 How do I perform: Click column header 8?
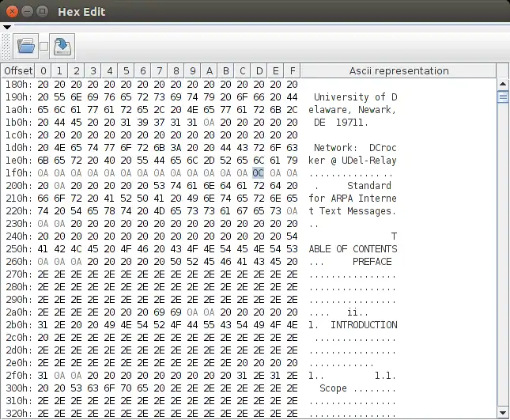pos(176,71)
